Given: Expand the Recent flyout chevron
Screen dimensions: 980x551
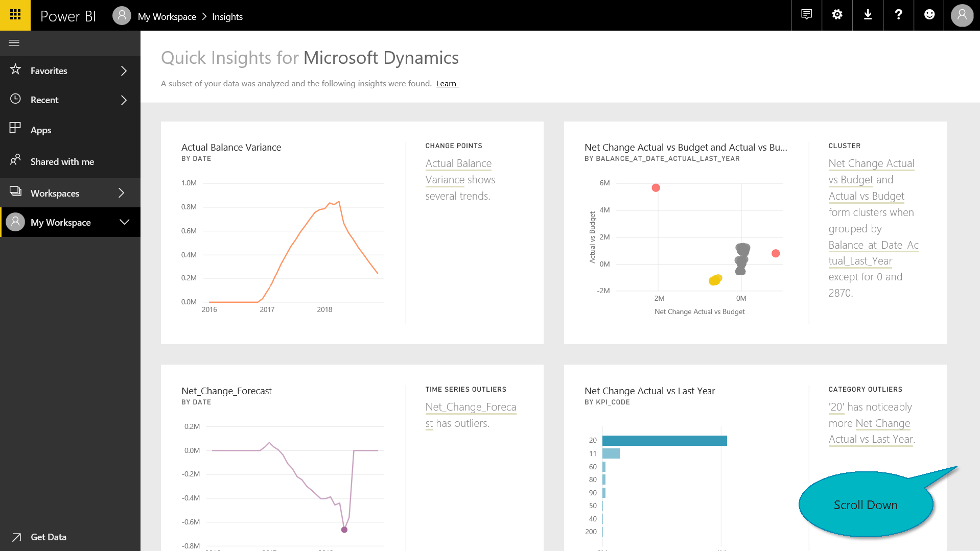Looking at the screenshot, I should pos(124,100).
